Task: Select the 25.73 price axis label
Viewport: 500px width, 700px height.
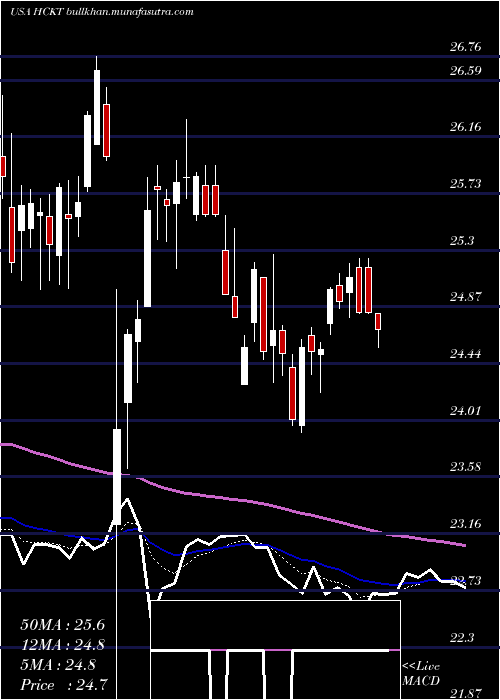Action: click(466, 183)
